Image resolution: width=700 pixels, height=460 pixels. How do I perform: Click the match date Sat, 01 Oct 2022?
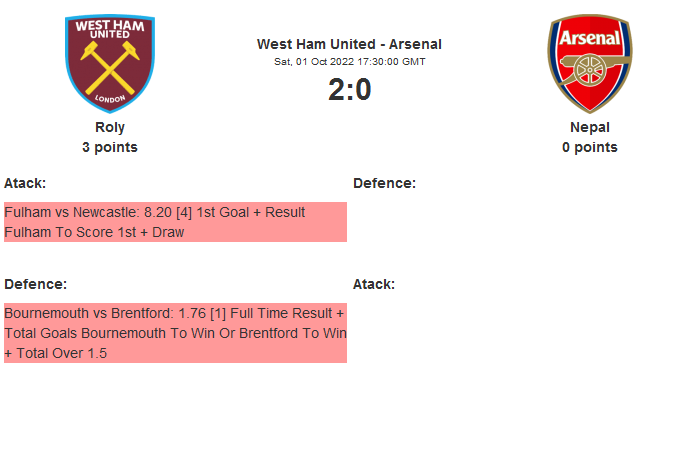point(349,62)
